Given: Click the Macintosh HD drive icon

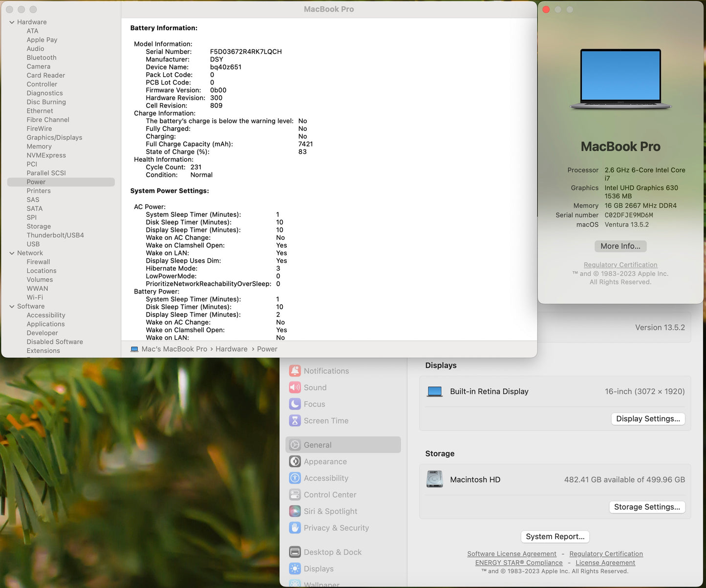Looking at the screenshot, I should [434, 480].
